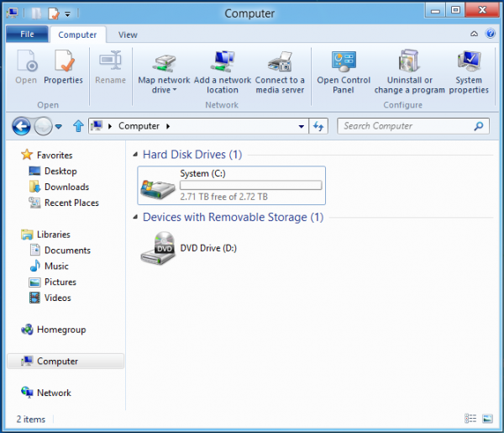
Task: Minimize the Computer window
Action: point(435,10)
